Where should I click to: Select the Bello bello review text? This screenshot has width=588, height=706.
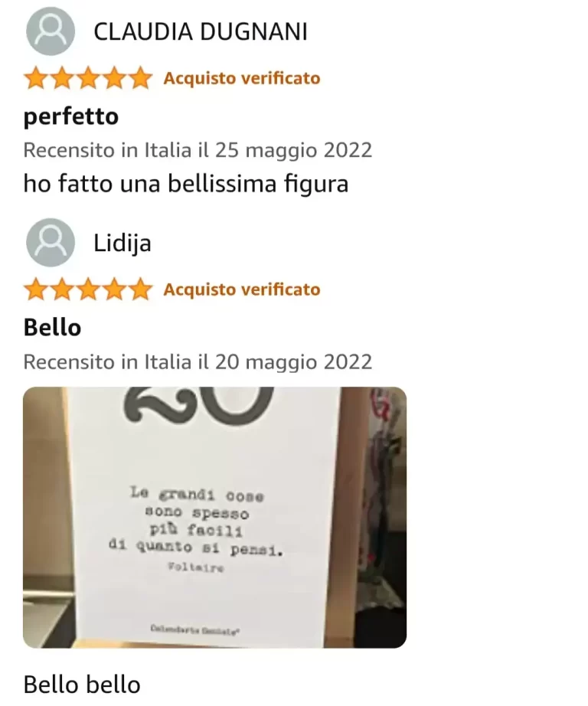(x=82, y=685)
